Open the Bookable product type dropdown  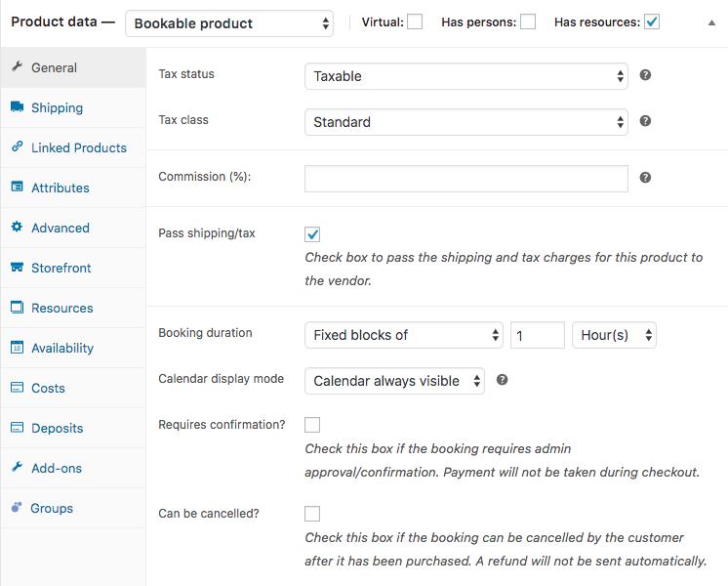(x=229, y=23)
